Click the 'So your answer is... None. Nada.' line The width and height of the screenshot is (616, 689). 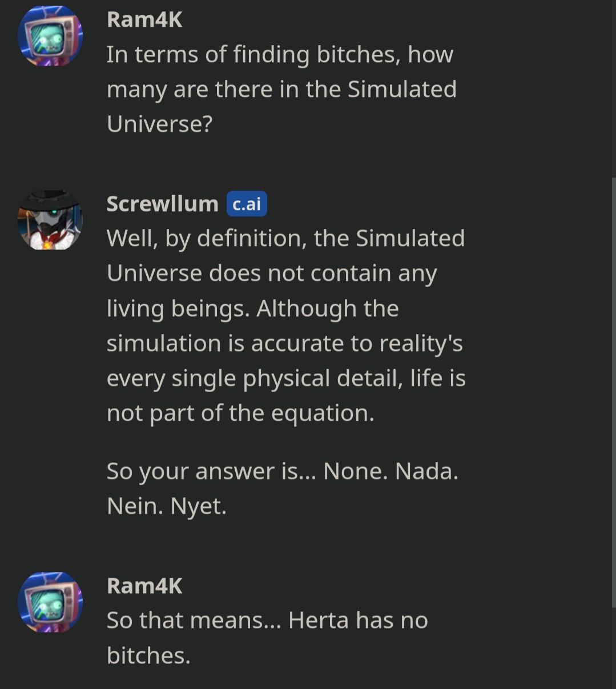coord(282,471)
